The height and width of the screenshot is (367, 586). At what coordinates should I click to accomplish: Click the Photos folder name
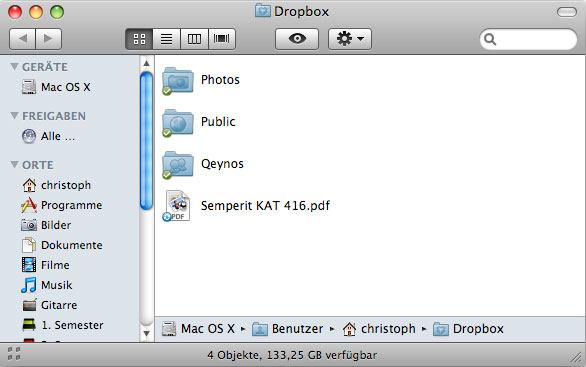(x=220, y=80)
